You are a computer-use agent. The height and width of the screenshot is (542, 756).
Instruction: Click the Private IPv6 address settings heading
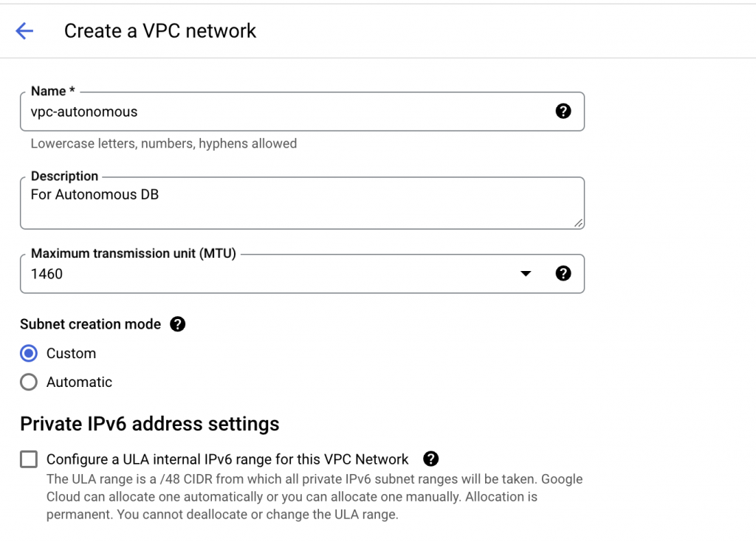point(149,425)
